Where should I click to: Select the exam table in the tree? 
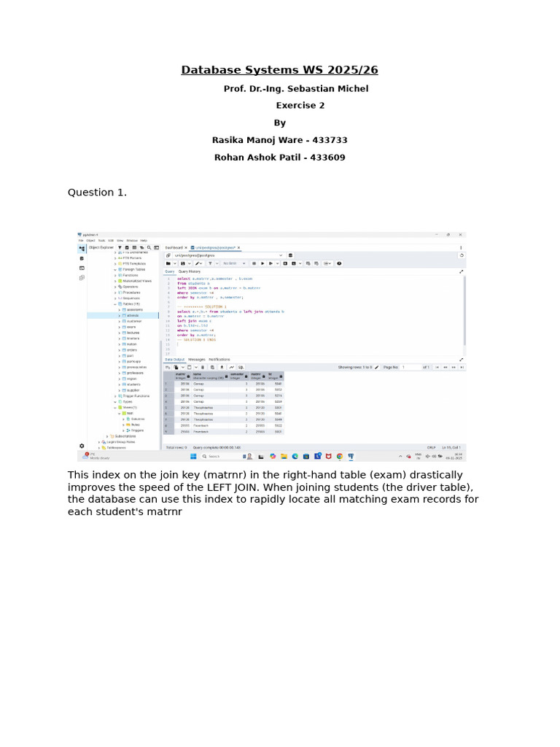click(x=131, y=328)
